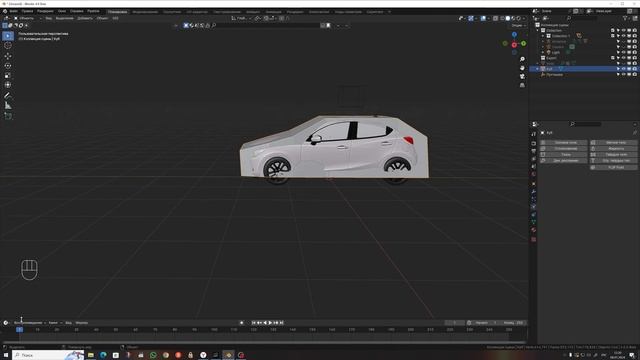Open the Добавить menu in viewport header
This screenshot has height=360, width=640.
click(85, 18)
